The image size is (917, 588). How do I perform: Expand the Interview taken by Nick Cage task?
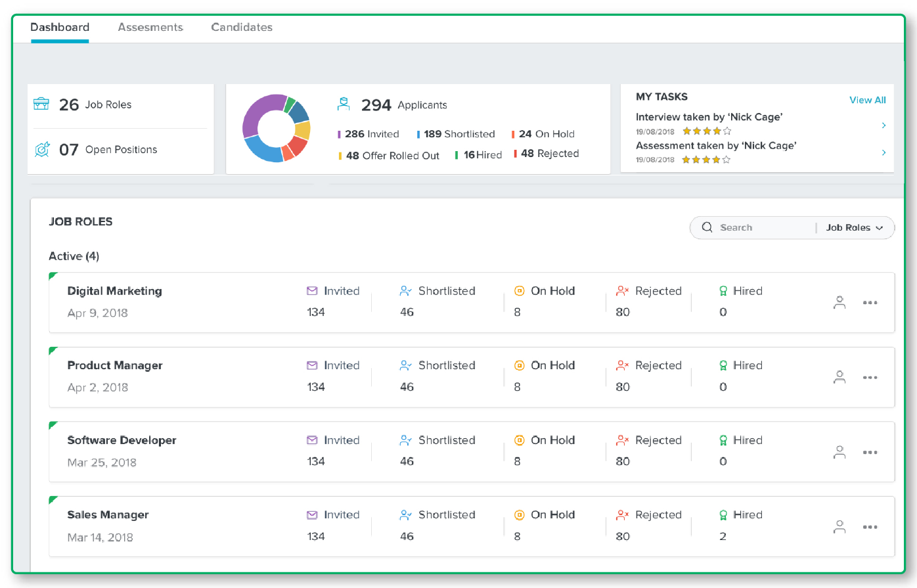click(883, 125)
